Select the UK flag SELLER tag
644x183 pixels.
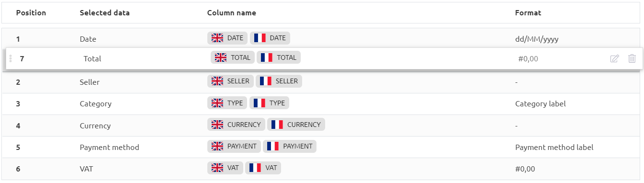231,81
